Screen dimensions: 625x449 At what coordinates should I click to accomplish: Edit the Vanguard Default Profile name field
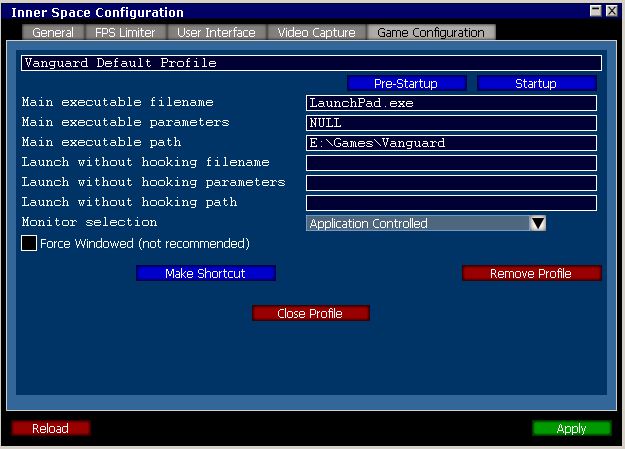(x=311, y=63)
